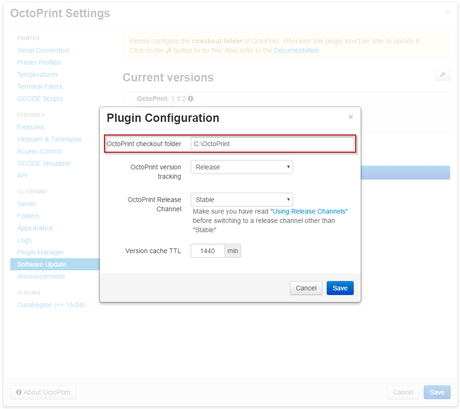This screenshot has width=460, height=409.
Task: Open the Logs settings page
Action: pyautogui.click(x=24, y=240)
